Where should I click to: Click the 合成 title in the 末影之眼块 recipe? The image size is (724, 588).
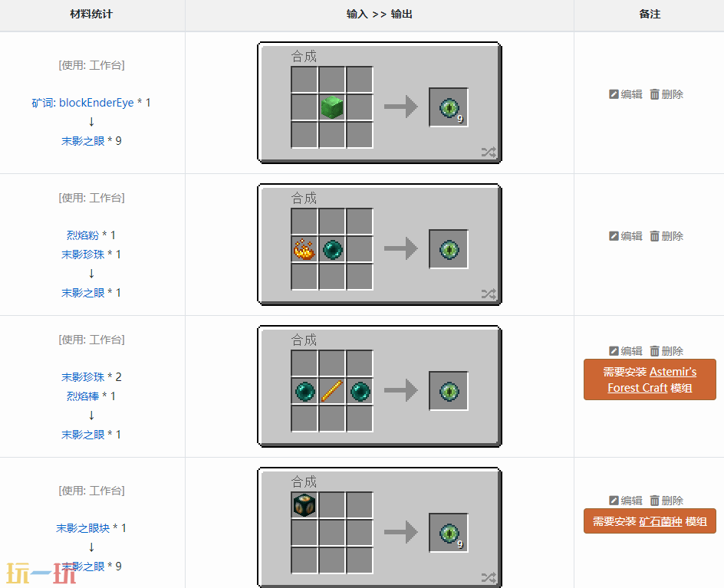click(x=304, y=481)
